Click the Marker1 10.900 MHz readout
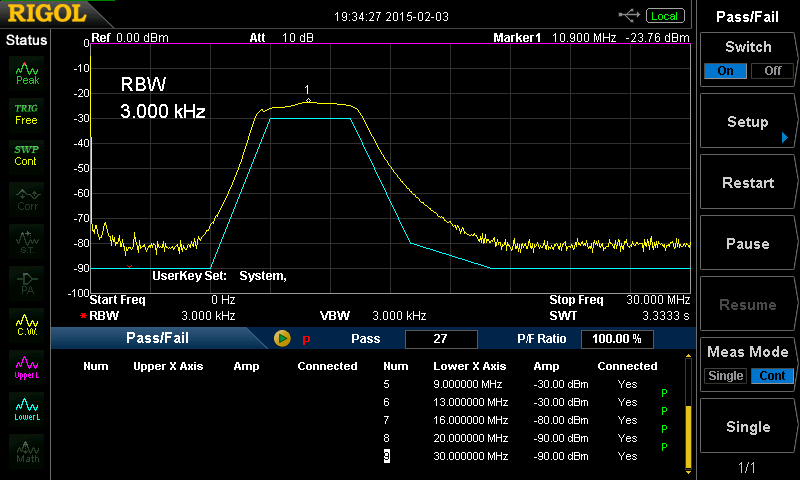Image resolution: width=800 pixels, height=480 pixels. (x=591, y=38)
